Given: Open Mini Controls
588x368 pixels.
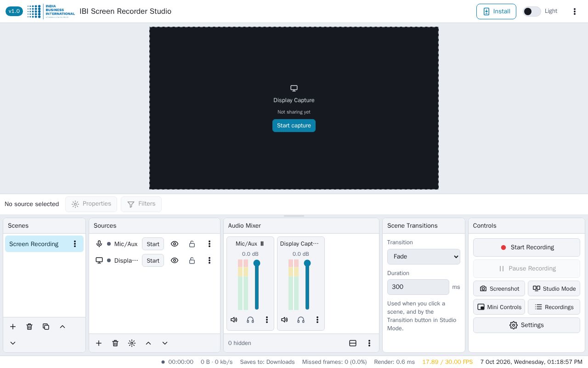Looking at the screenshot, I should tap(499, 307).
